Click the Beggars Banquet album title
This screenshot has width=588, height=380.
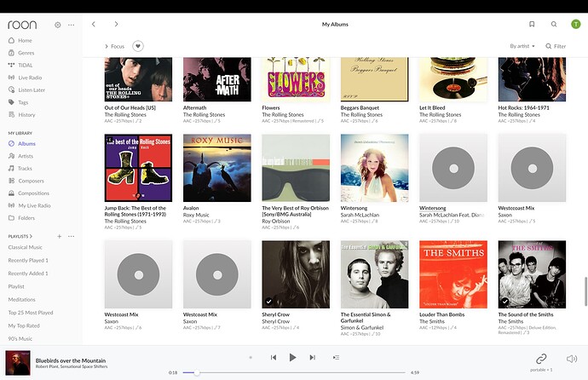click(x=360, y=108)
